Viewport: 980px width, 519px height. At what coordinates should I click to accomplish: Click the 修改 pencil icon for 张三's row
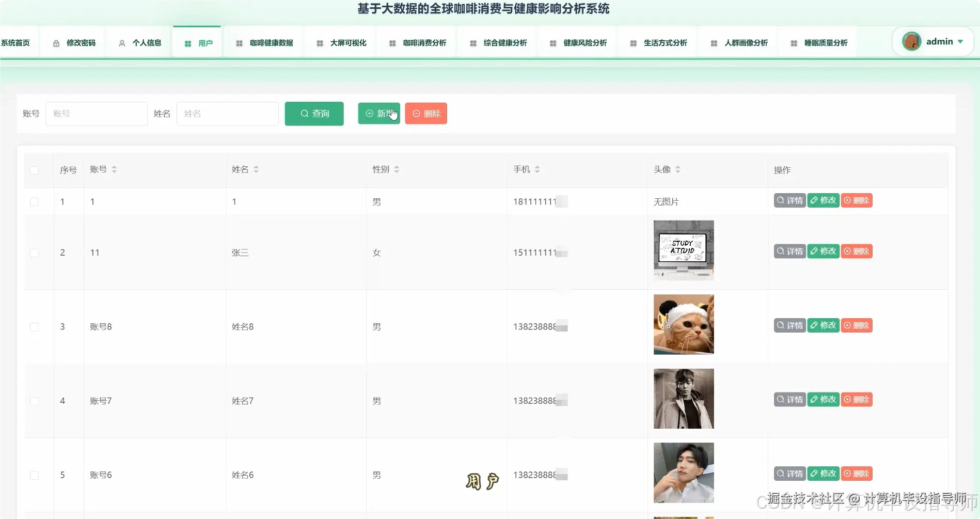tap(814, 251)
